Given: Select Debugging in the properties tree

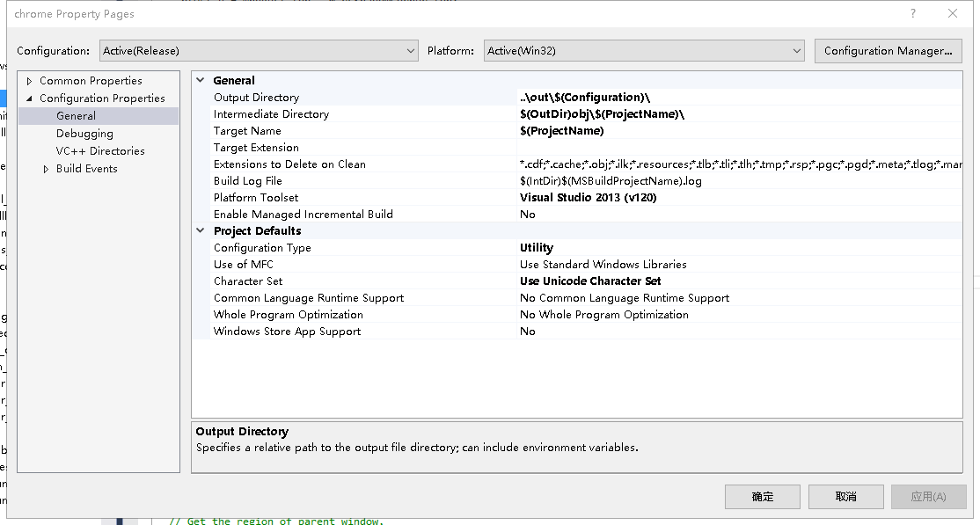Looking at the screenshot, I should 84,133.
